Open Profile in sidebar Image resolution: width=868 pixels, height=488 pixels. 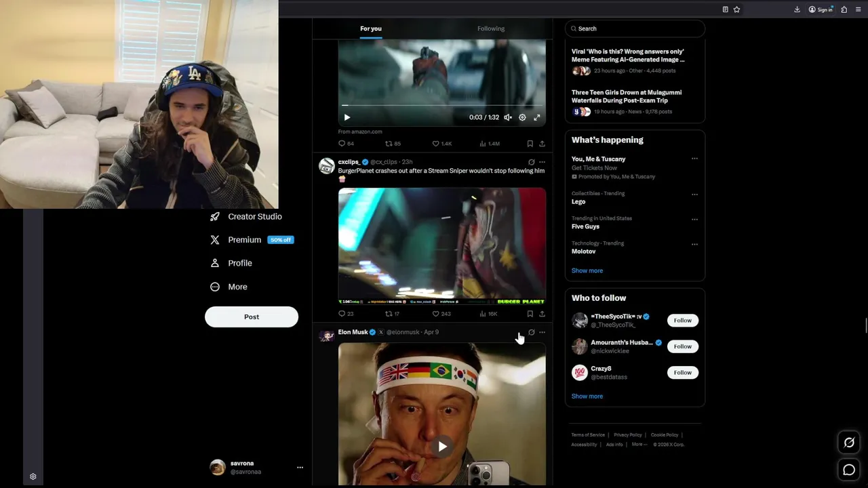(x=231, y=263)
